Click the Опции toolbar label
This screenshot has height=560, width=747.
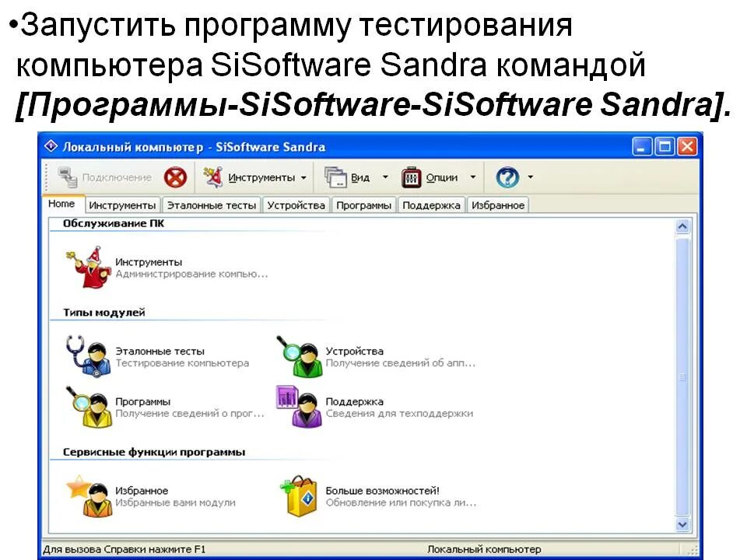tap(442, 177)
